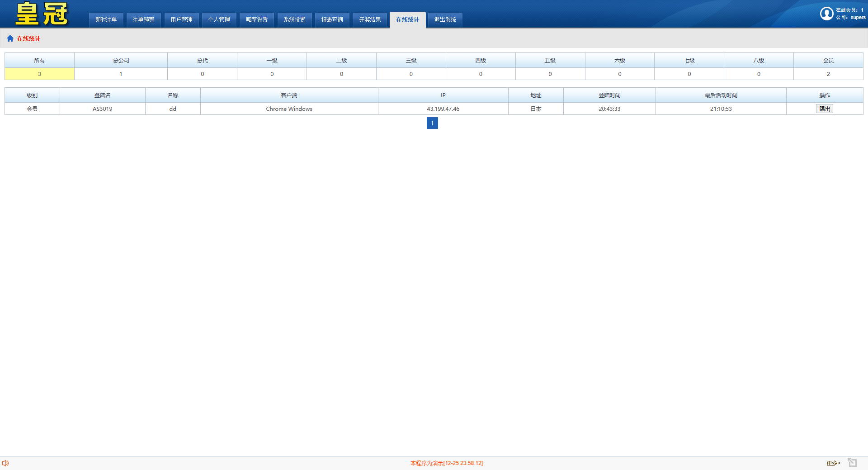Click the 会员 count cell showing 2
The width and height of the screenshot is (868, 470).
pos(828,74)
